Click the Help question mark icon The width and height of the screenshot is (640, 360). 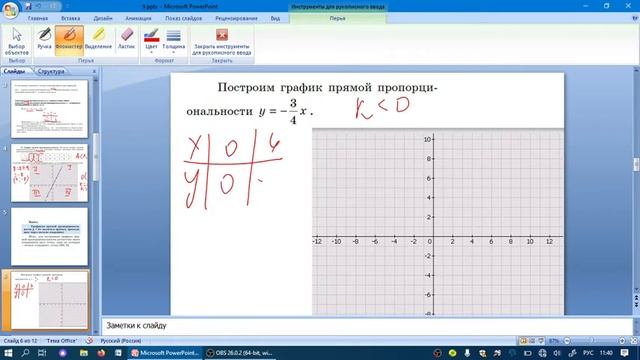[x=635, y=18]
